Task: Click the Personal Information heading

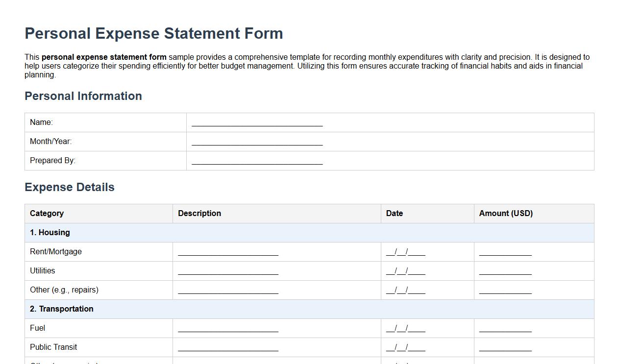Action: [x=83, y=96]
